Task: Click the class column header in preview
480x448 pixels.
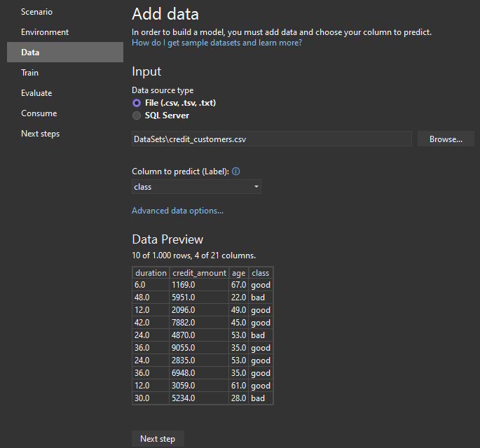Action: click(x=261, y=273)
